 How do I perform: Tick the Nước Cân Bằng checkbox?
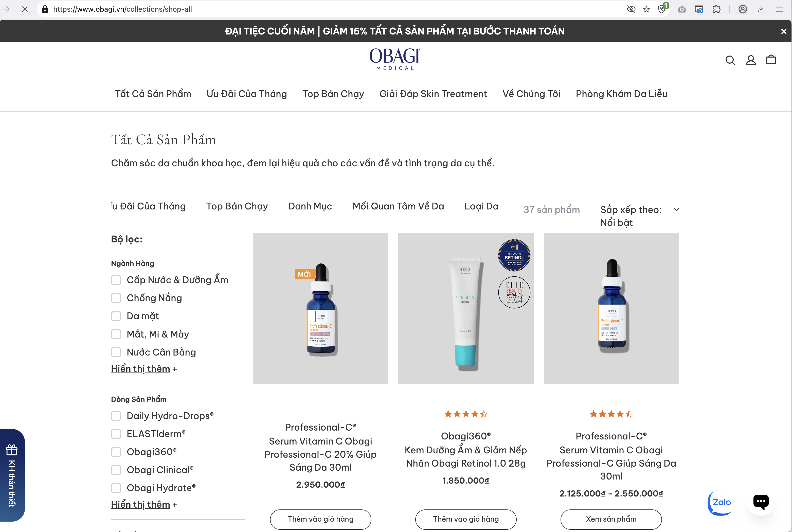116,352
